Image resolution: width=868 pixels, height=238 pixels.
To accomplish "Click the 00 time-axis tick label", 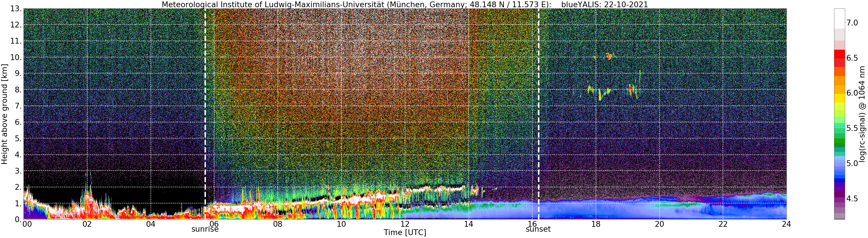I will (x=27, y=224).
